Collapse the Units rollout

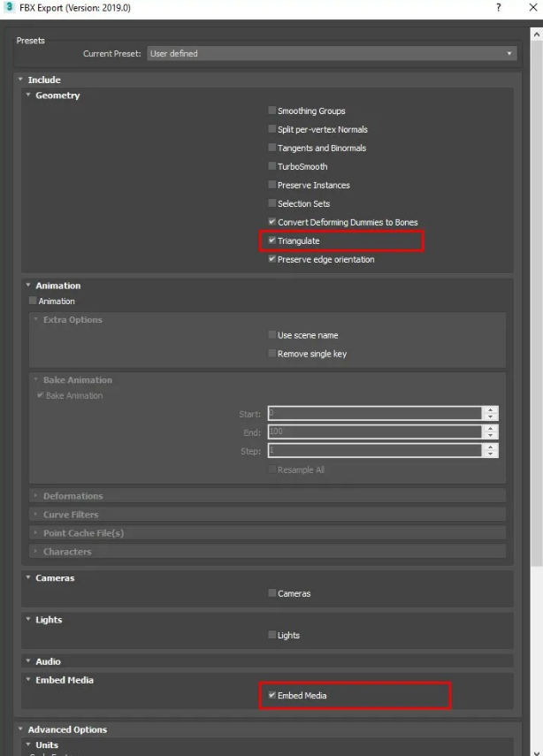point(28,745)
